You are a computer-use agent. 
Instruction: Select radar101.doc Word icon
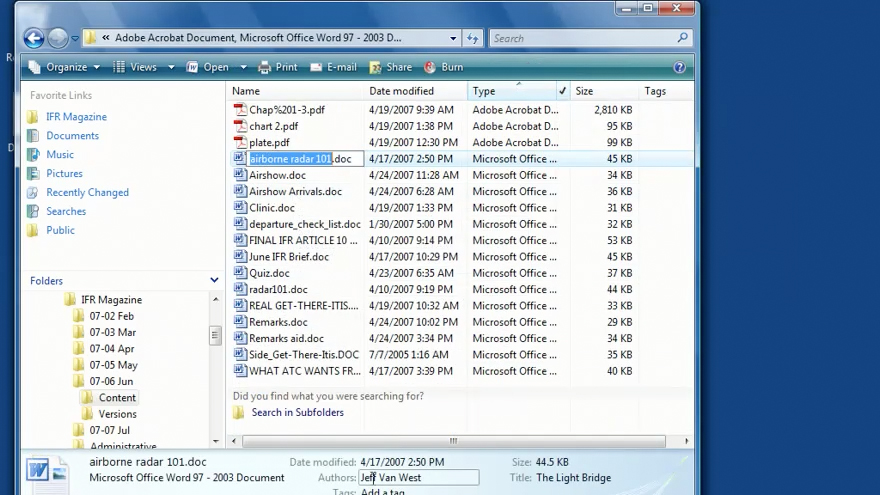(x=240, y=288)
